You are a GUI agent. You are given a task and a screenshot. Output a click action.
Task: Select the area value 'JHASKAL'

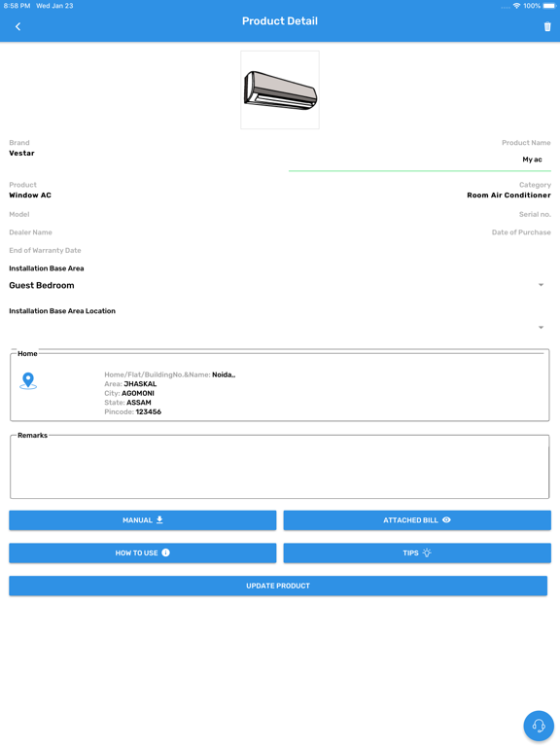pyautogui.click(x=140, y=384)
